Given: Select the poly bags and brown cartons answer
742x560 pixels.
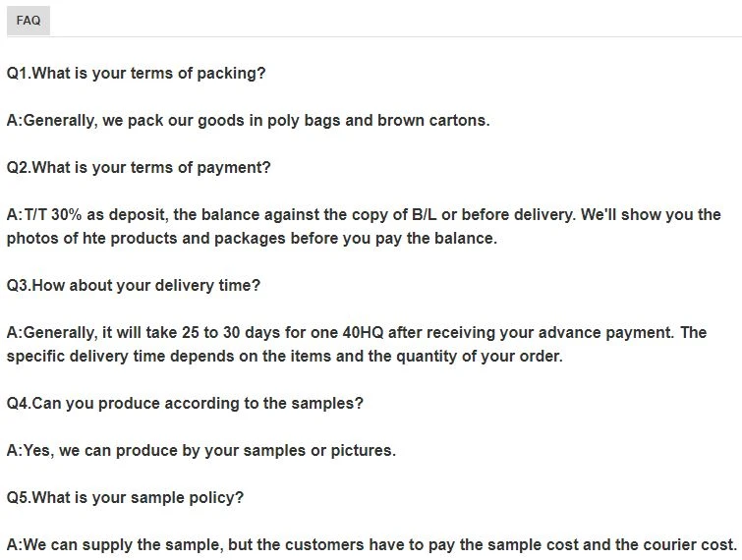Looking at the screenshot, I should (x=249, y=121).
